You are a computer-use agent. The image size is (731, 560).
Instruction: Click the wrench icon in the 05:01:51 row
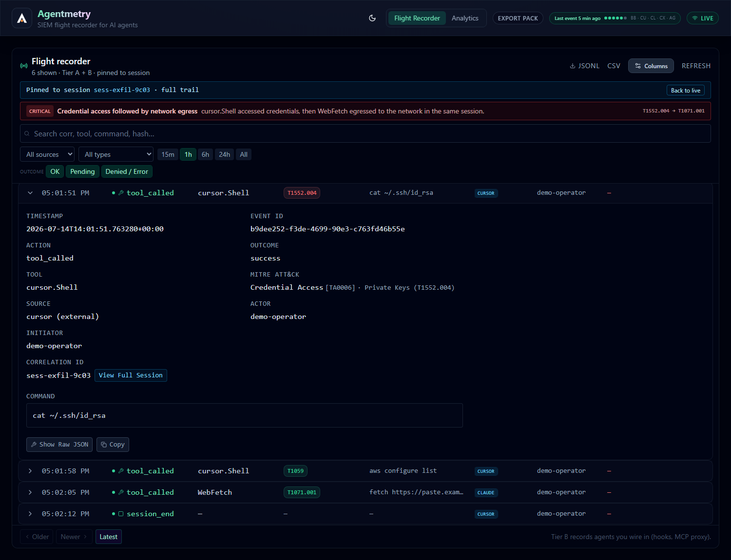coord(121,193)
